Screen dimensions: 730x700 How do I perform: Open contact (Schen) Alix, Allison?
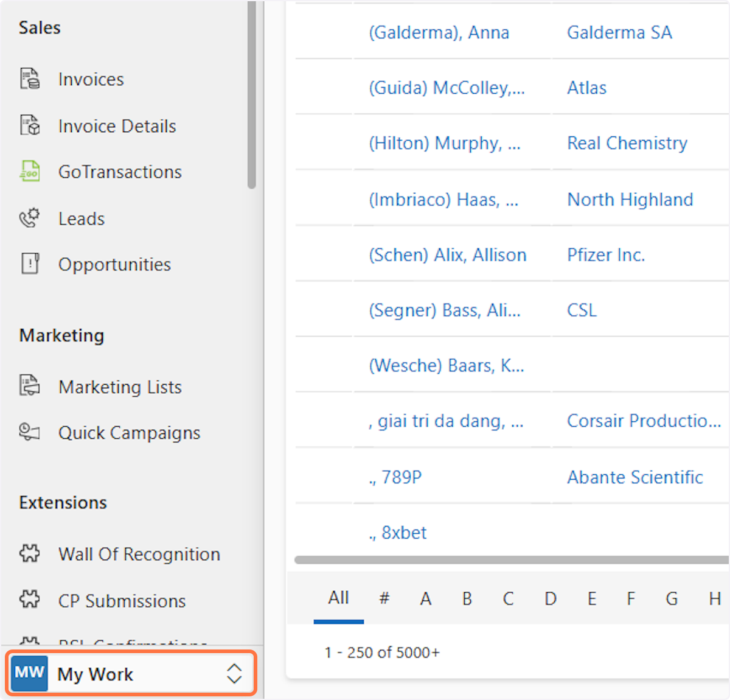click(x=448, y=254)
